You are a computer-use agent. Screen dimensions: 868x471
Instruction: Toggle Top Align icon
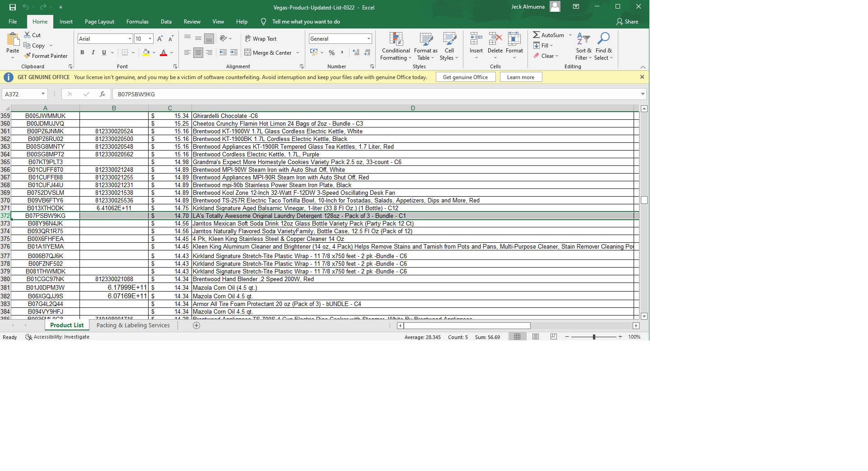[x=187, y=38]
